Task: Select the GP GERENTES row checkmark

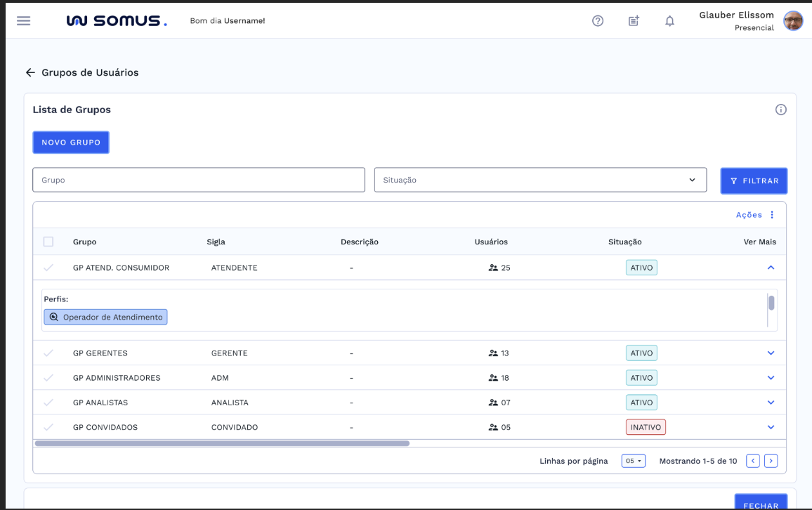Action: (x=48, y=353)
